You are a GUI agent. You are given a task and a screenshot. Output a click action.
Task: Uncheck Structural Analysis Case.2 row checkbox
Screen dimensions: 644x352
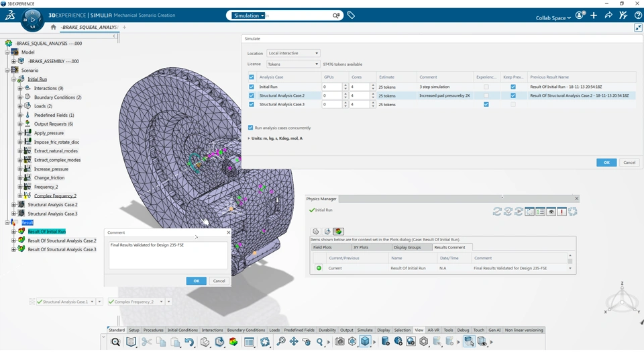pyautogui.click(x=252, y=95)
